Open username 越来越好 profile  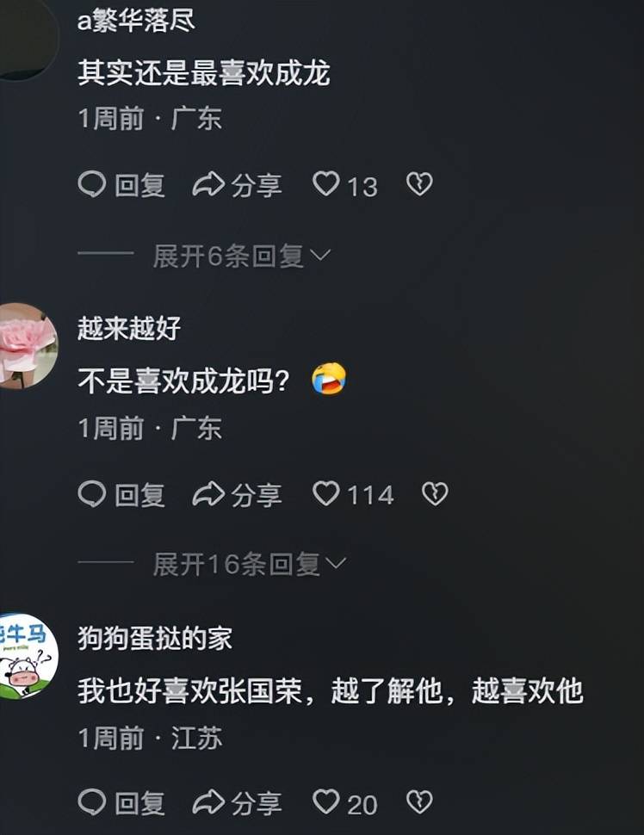[x=129, y=328]
